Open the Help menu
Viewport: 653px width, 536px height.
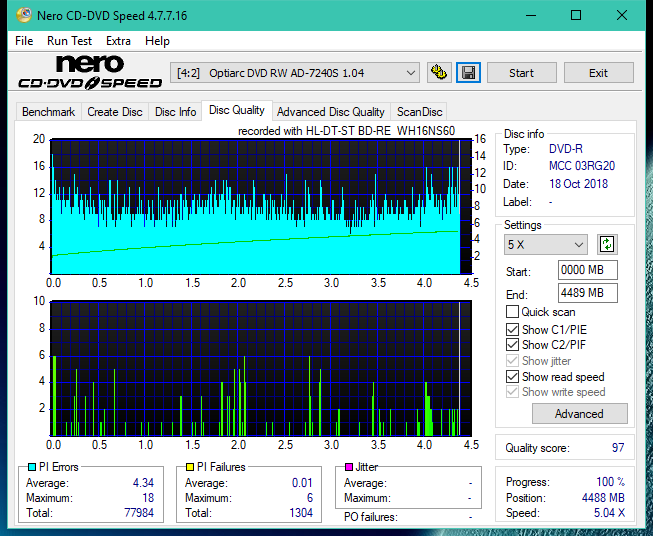(x=157, y=41)
